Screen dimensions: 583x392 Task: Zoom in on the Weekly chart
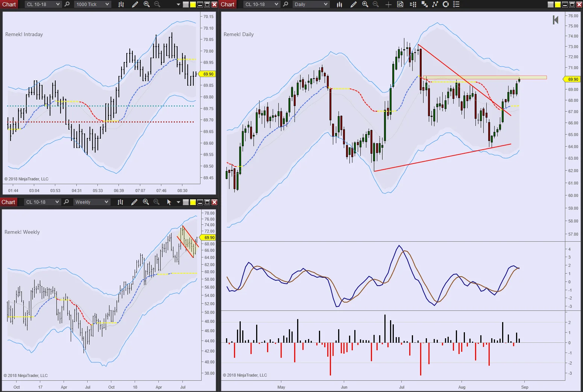(x=146, y=202)
